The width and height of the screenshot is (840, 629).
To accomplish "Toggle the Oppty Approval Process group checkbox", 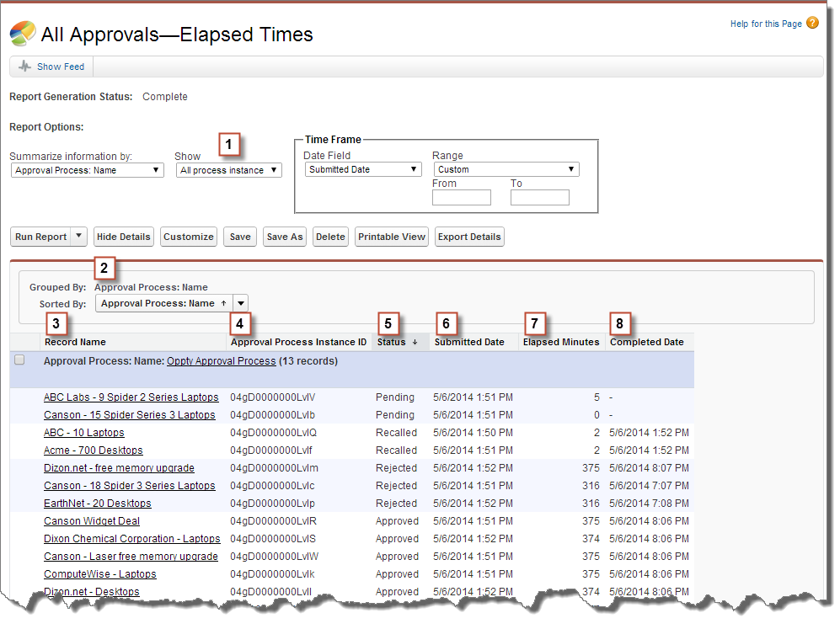I will click(x=20, y=360).
